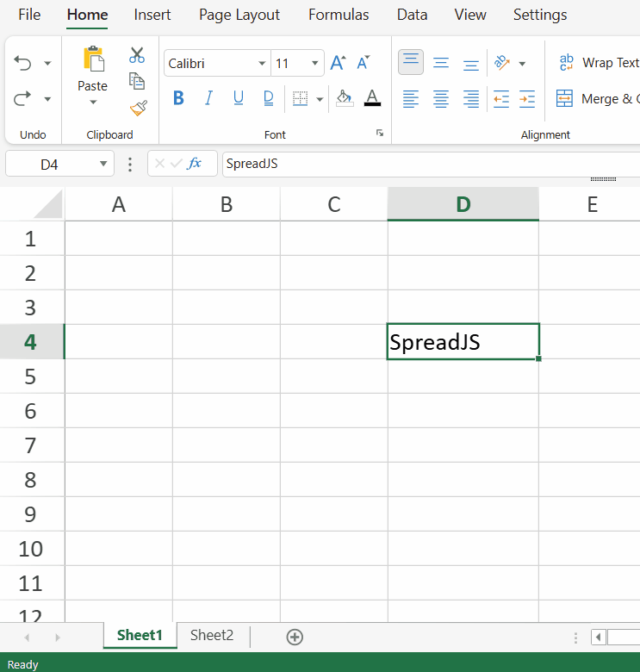Open the Redo history dropdown arrow
This screenshot has height=672, width=640.
pyautogui.click(x=47, y=99)
